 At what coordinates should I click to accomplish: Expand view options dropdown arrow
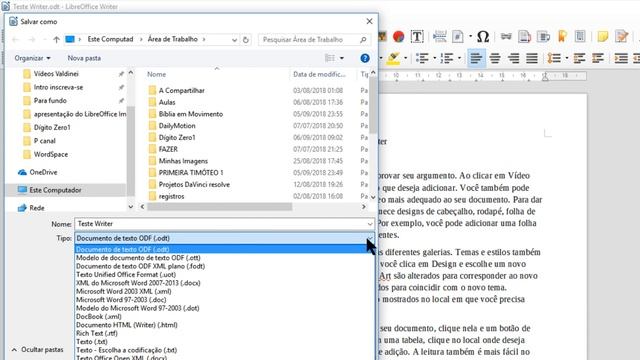click(342, 58)
